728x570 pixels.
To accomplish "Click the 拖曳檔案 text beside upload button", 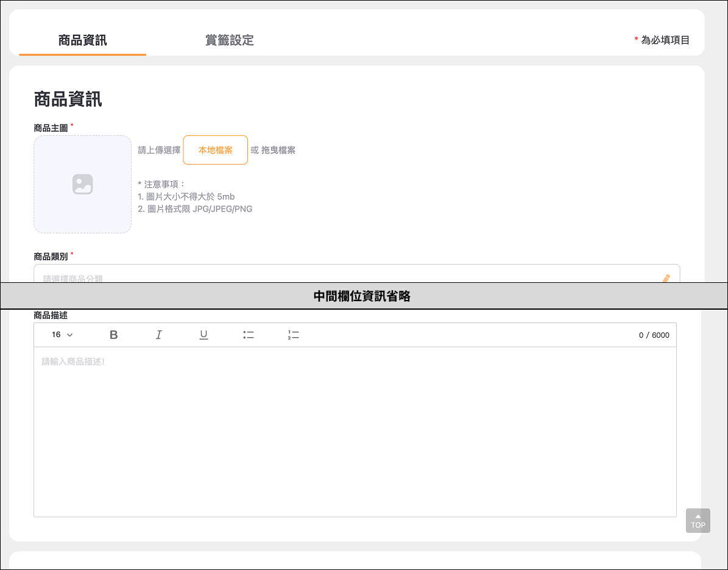I will pos(278,150).
